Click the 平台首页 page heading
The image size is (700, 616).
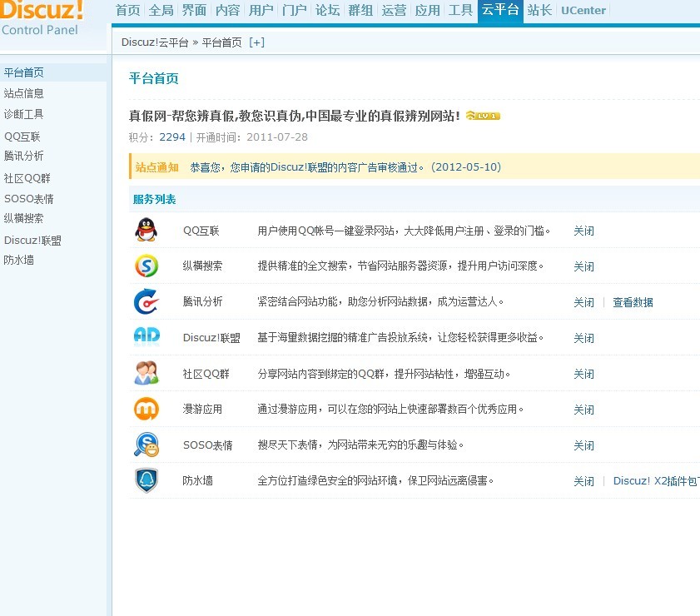(154, 78)
